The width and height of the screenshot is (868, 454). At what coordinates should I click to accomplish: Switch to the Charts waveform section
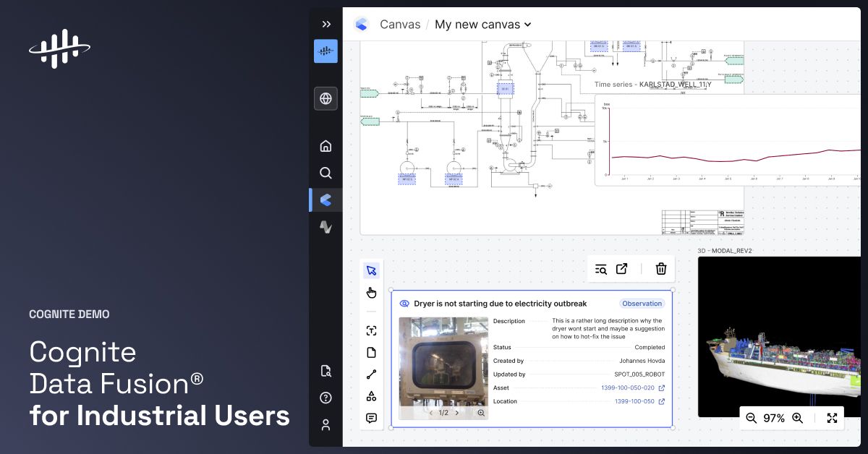click(x=325, y=227)
